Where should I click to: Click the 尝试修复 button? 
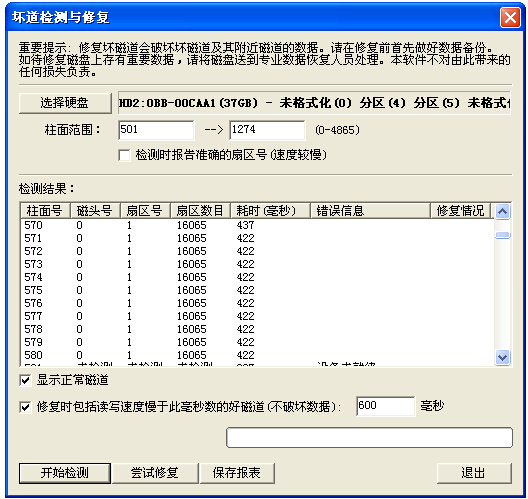[x=155, y=473]
